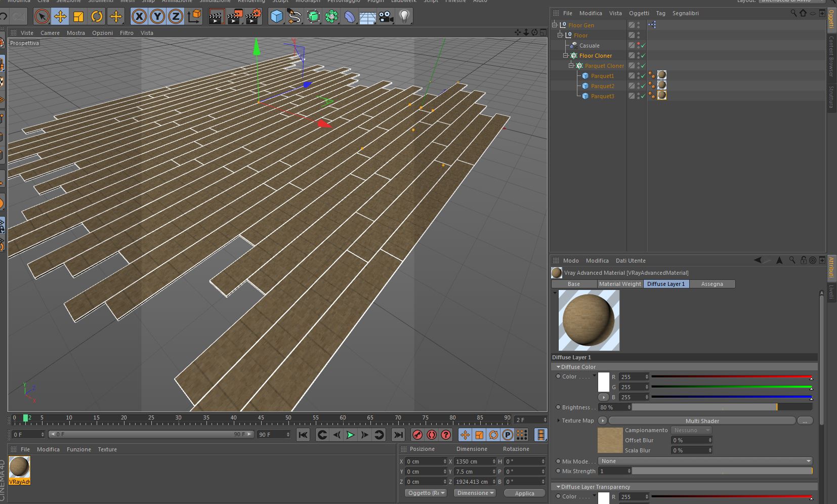Toggle the Z axis lock
This screenshot has height=504, width=837.
(x=176, y=17)
